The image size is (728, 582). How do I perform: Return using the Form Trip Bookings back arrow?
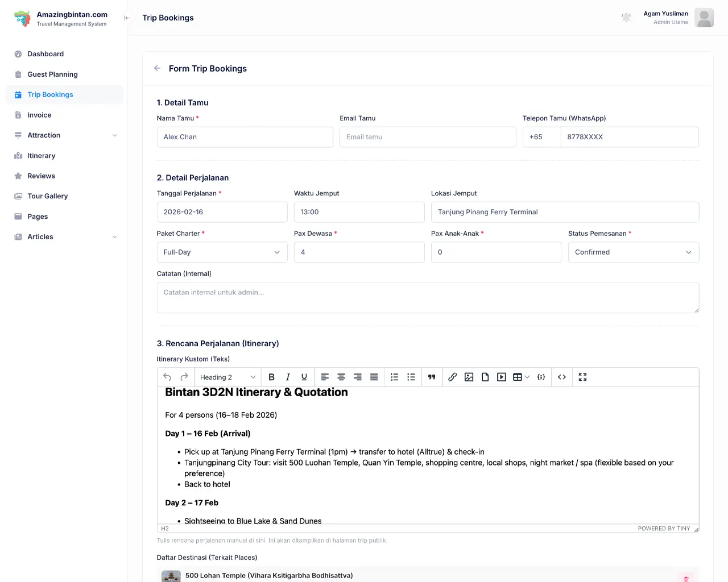[x=158, y=68]
